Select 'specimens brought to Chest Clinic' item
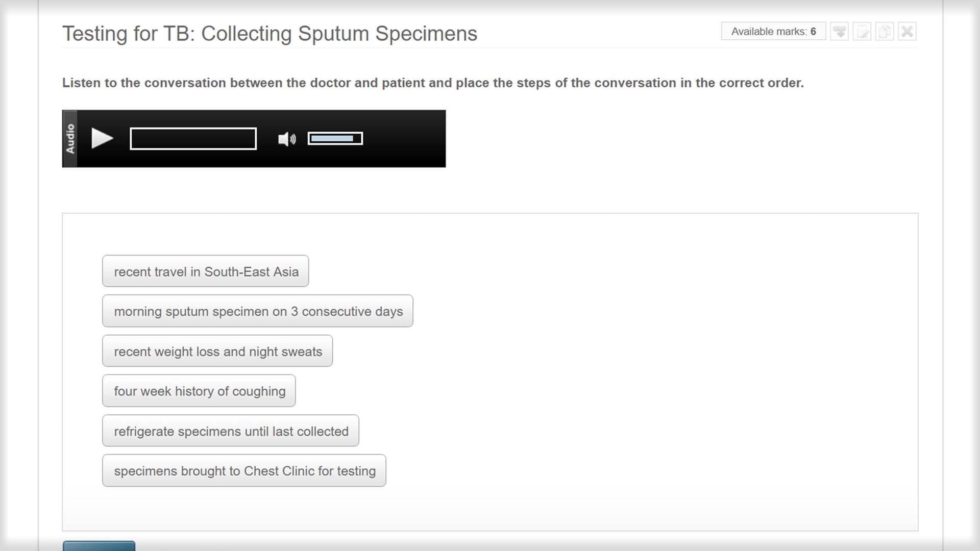Viewport: 980px width, 551px height. tap(244, 471)
